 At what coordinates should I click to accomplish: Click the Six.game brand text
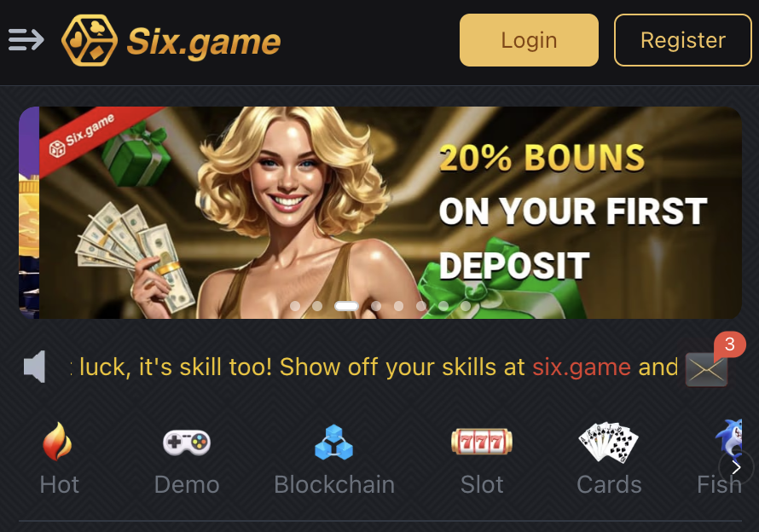pos(204,42)
